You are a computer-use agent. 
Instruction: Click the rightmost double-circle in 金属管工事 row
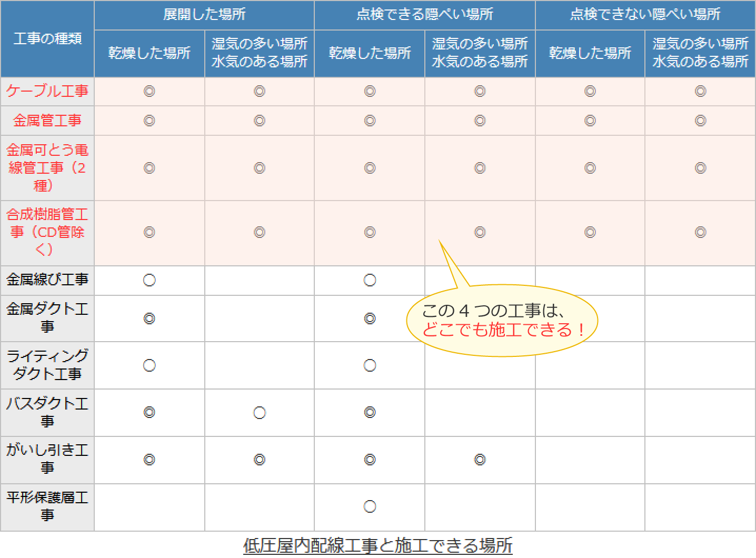(x=700, y=121)
